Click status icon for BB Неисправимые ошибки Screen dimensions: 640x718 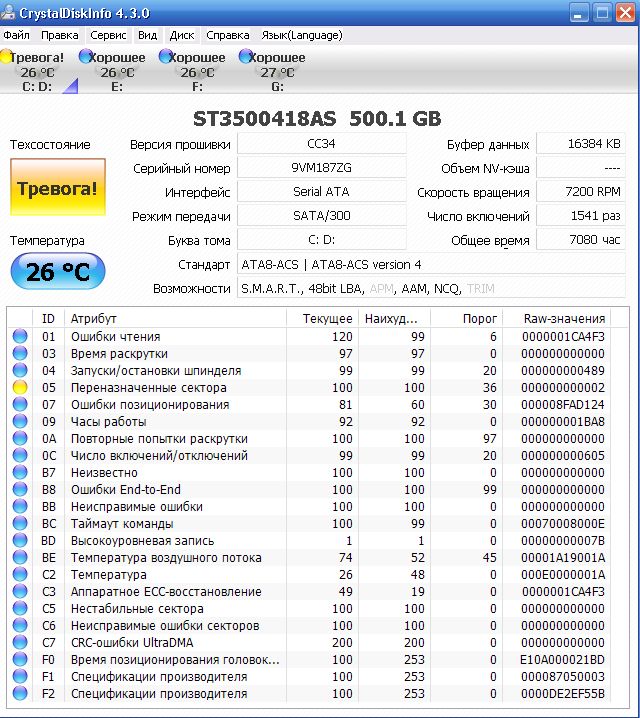(x=20, y=506)
